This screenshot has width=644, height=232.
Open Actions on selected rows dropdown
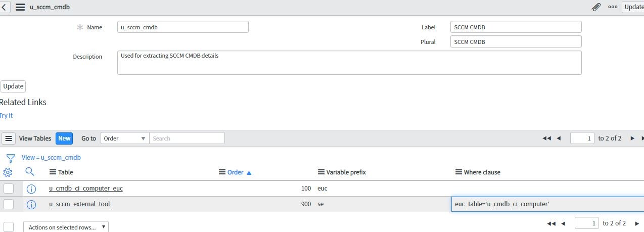pos(66,227)
